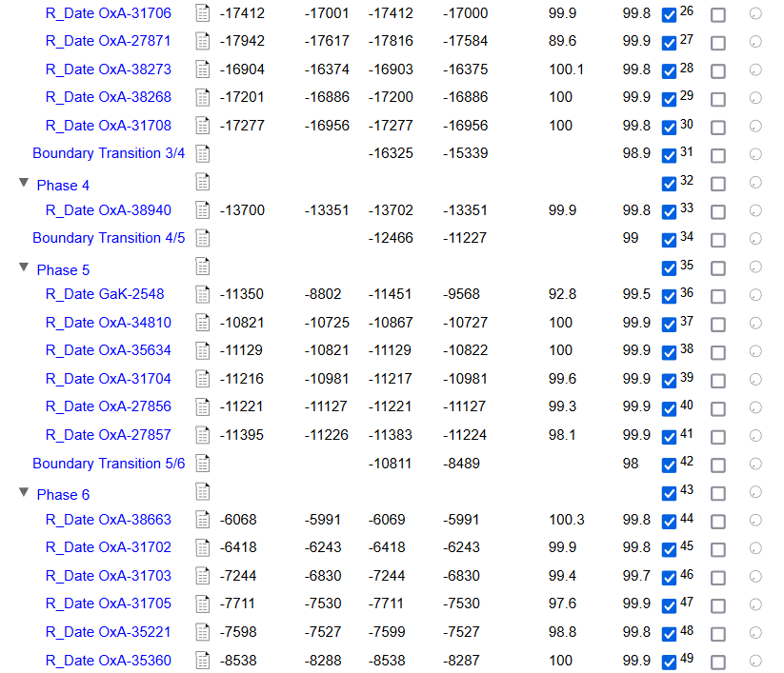This screenshot has width=784, height=673.
Task: Open the document icon in the Phase 6 row
Action: pos(202,491)
